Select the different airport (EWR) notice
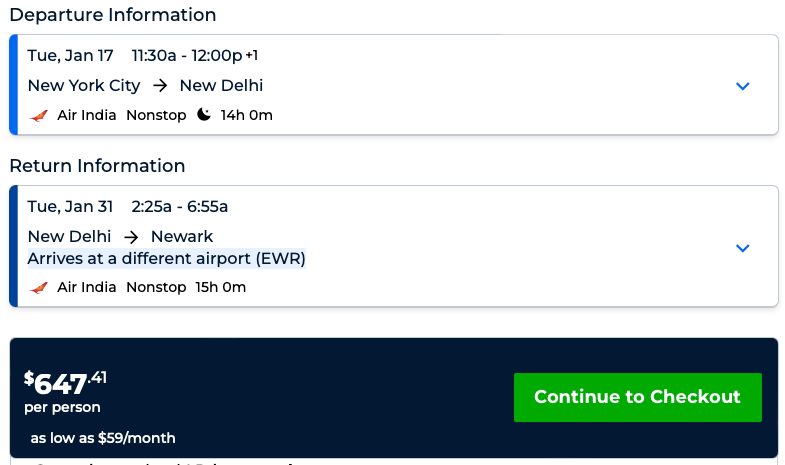Screen dimensions: 785x465 click(166, 259)
